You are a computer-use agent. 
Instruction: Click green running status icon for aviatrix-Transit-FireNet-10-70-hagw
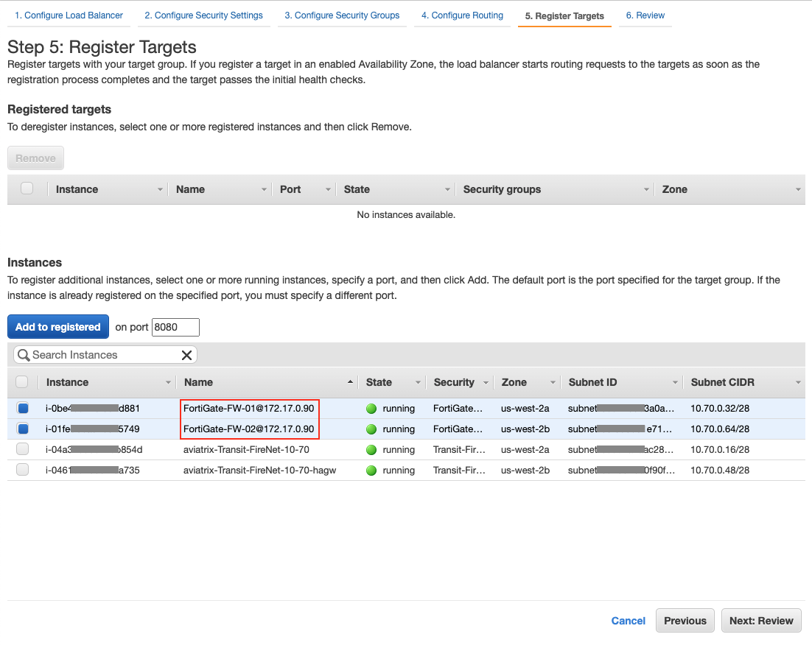(x=371, y=470)
